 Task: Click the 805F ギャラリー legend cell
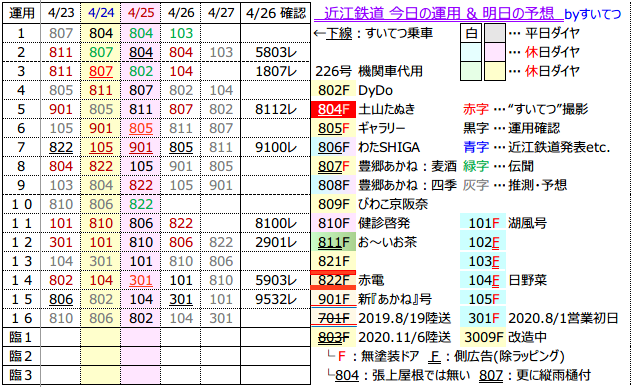333,128
